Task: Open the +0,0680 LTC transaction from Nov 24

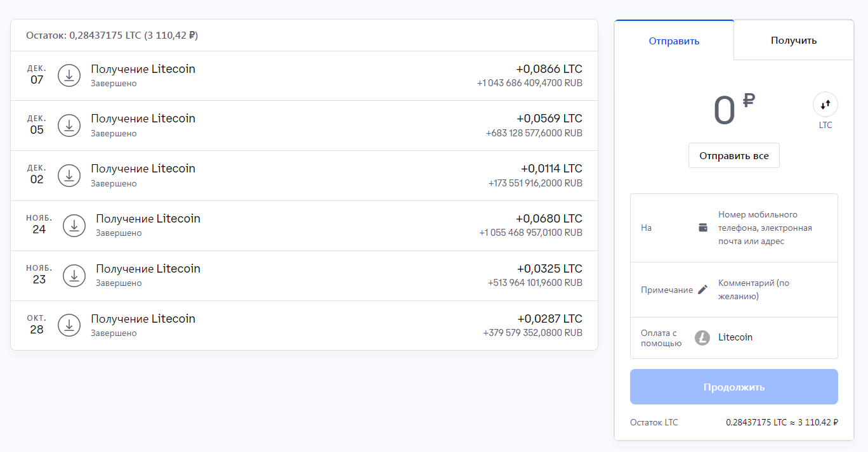Action: click(548, 219)
